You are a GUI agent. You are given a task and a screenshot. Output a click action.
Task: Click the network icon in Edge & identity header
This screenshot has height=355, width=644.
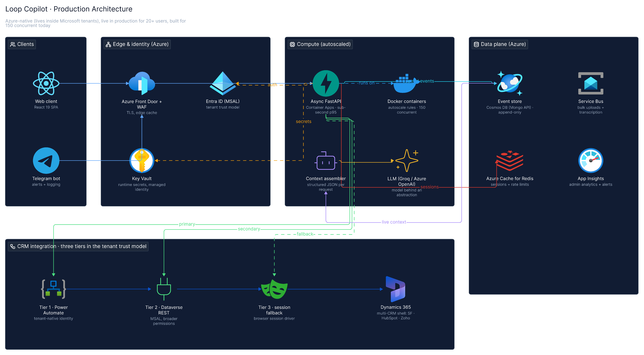(108, 44)
